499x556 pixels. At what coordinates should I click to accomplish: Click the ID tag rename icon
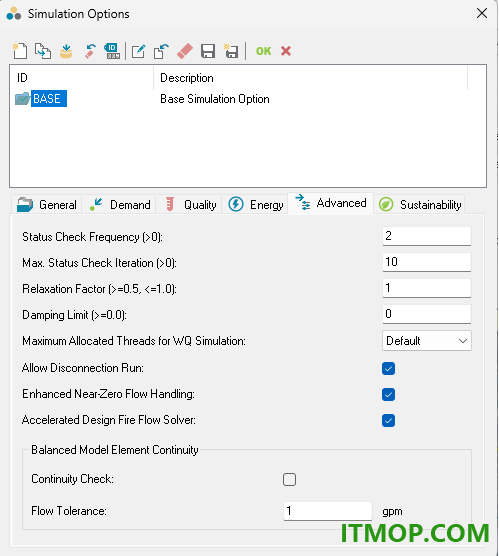point(112,51)
